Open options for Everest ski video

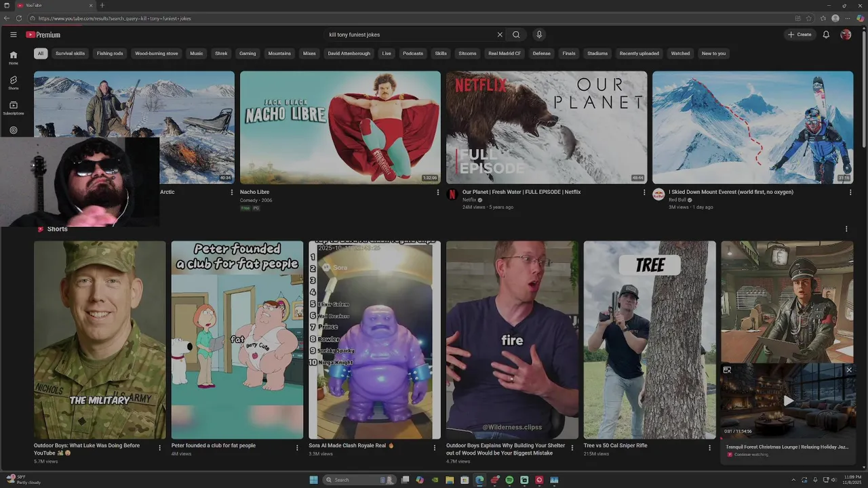coord(850,192)
